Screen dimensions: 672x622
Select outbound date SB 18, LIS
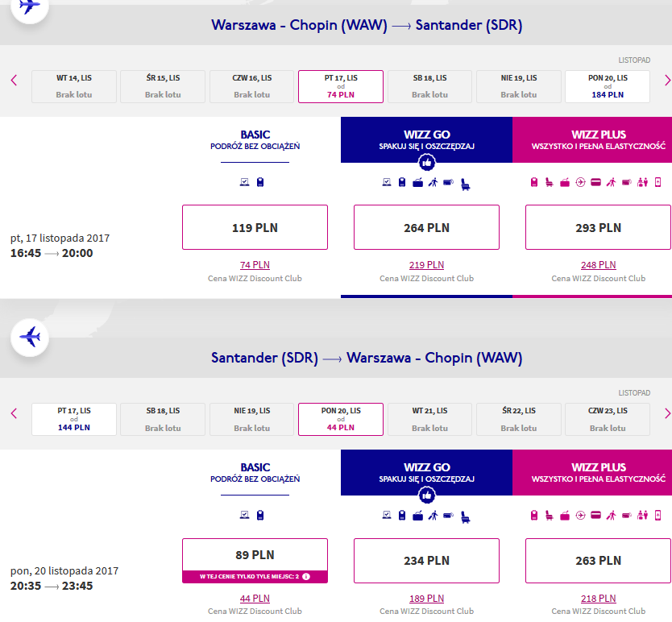(429, 86)
